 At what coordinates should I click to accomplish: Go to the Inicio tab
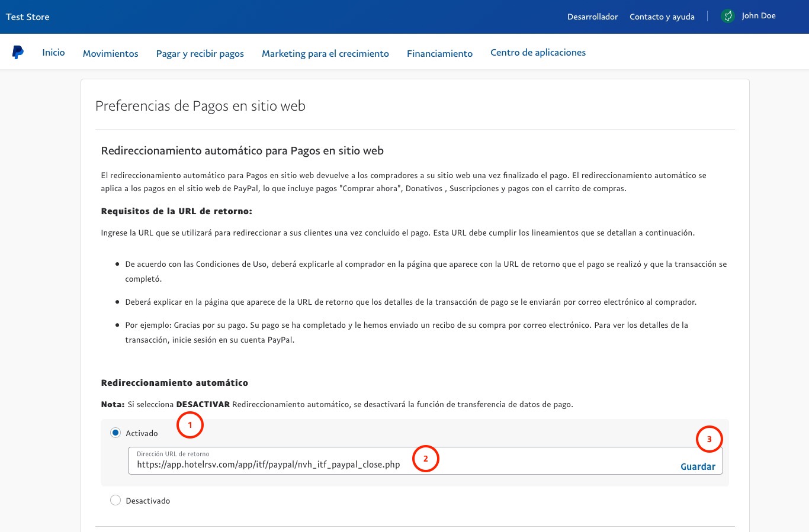[x=53, y=52]
